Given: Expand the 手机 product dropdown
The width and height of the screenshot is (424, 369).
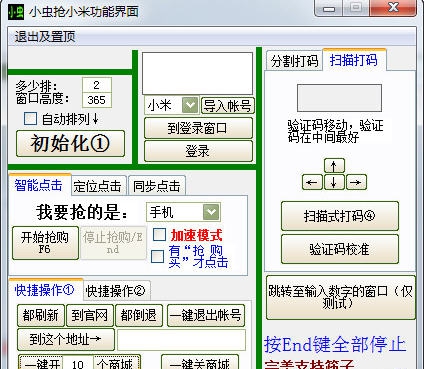Looking at the screenshot, I should click(211, 212).
